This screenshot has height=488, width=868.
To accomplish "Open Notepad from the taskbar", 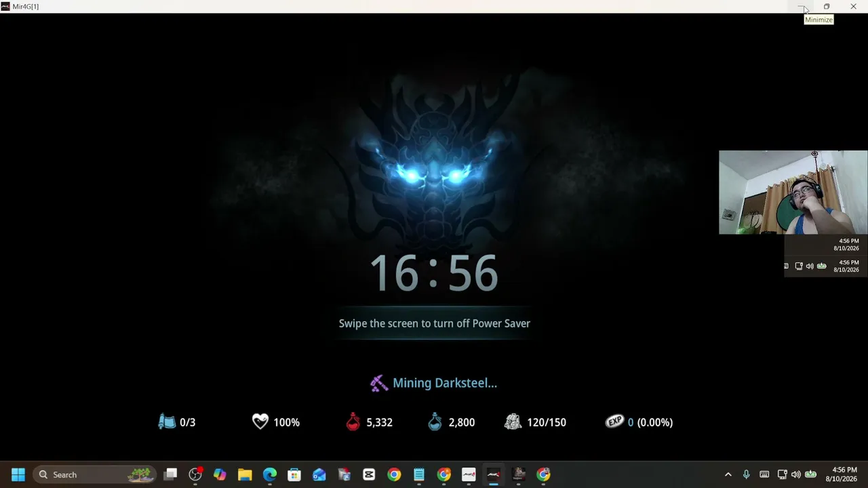I will pos(419,474).
